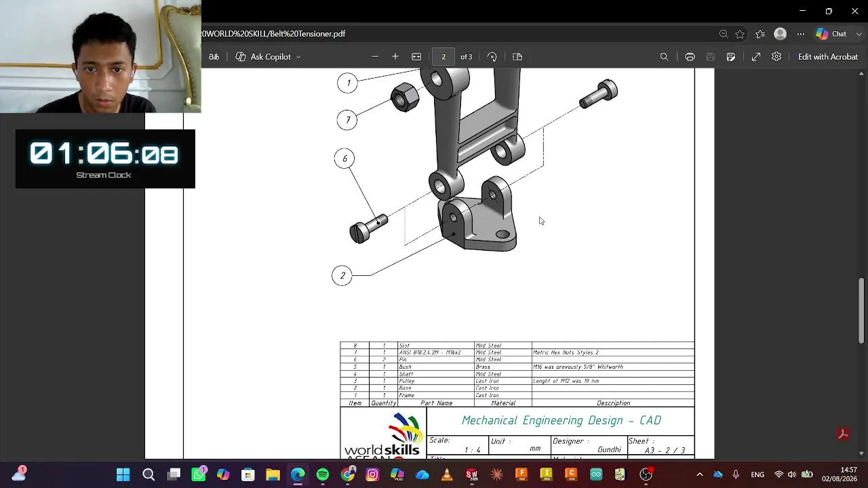Open the find-in-PDF search icon
868x488 pixels.
pyautogui.click(x=665, y=57)
